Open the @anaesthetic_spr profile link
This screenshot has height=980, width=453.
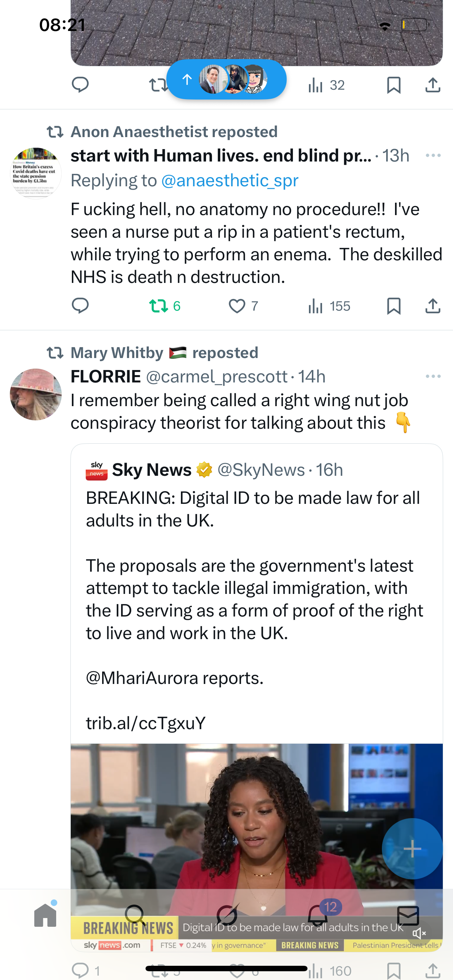point(229,180)
